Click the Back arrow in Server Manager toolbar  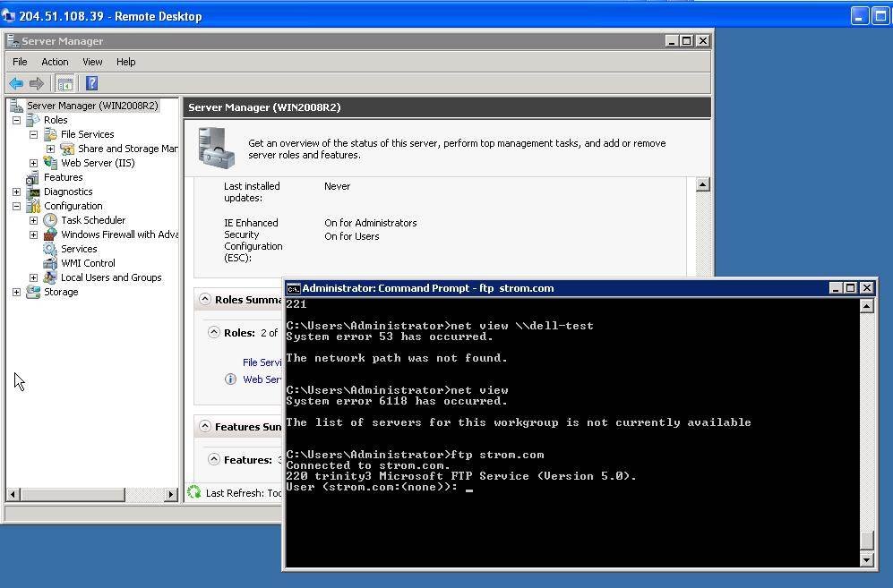pos(16,83)
